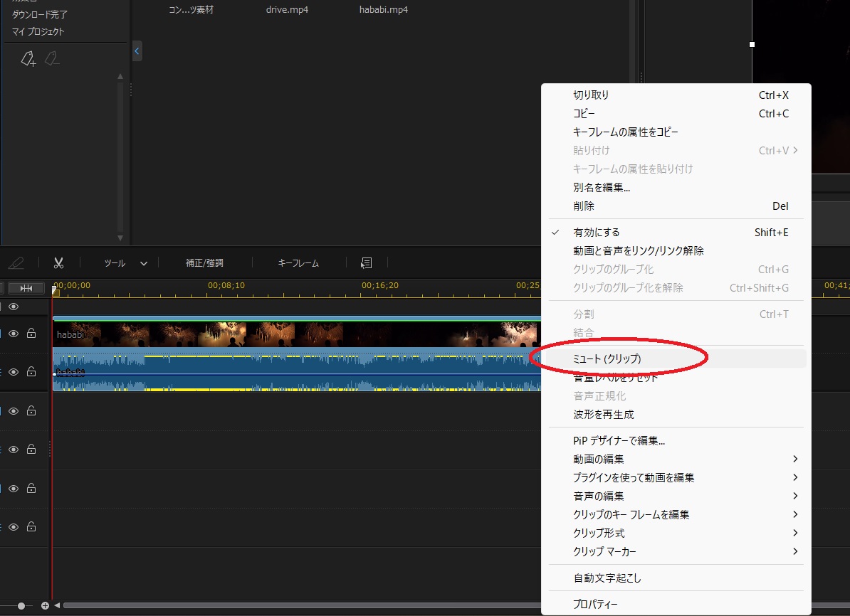The image size is (850, 616).
Task: Choose 音量レベルをリセット menu entry
Action: point(676,378)
